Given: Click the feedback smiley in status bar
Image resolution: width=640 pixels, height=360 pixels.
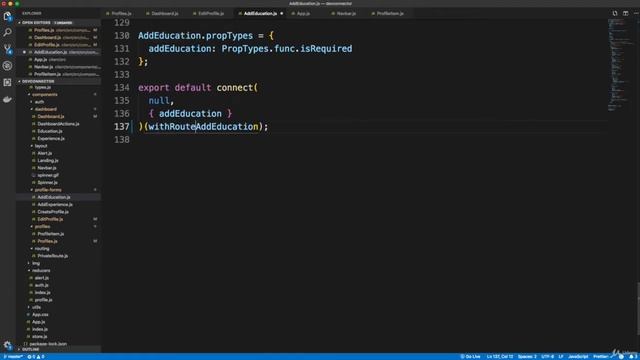Looking at the screenshot, I should click(x=621, y=357).
